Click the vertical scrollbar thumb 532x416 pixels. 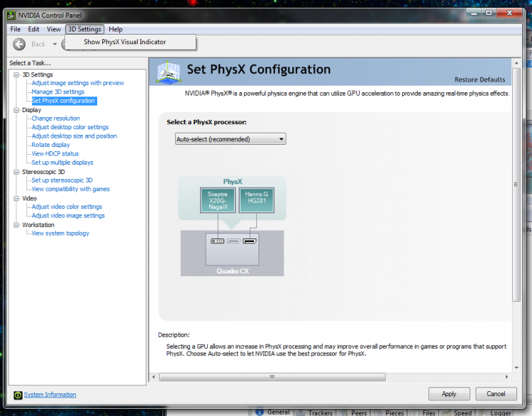coord(516,185)
